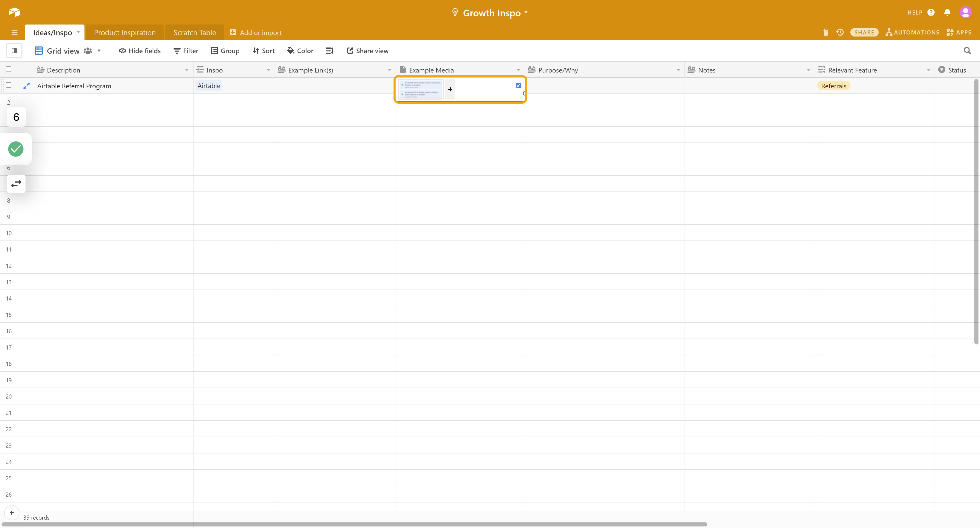This screenshot has width=980, height=528.
Task: Open the Inspo field dropdown arrow
Action: tap(268, 70)
